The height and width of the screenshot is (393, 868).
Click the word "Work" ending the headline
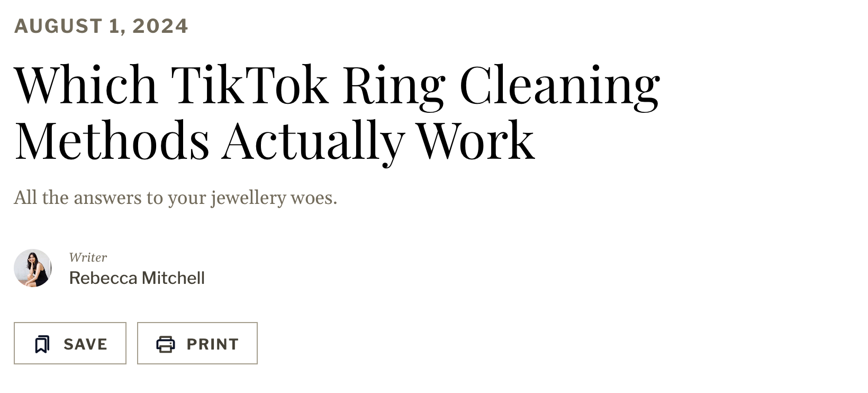click(475, 140)
